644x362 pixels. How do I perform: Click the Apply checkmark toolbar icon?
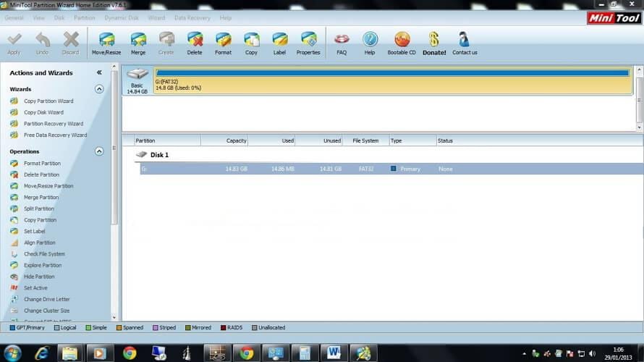[x=14, y=39]
